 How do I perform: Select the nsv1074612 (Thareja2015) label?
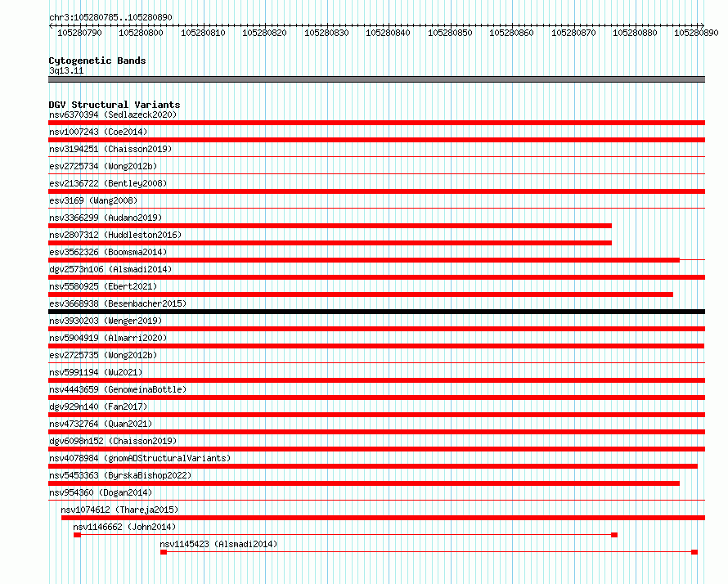click(x=119, y=510)
